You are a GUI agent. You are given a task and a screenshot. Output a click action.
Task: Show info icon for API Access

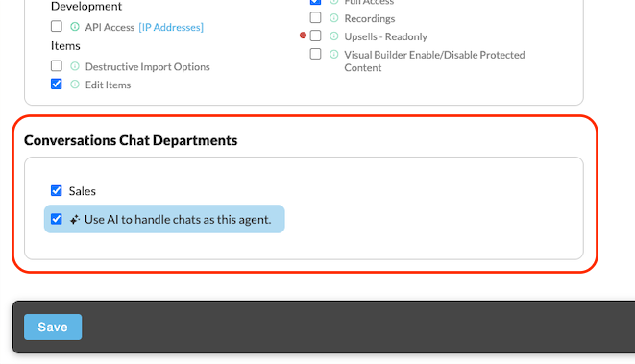(75, 27)
